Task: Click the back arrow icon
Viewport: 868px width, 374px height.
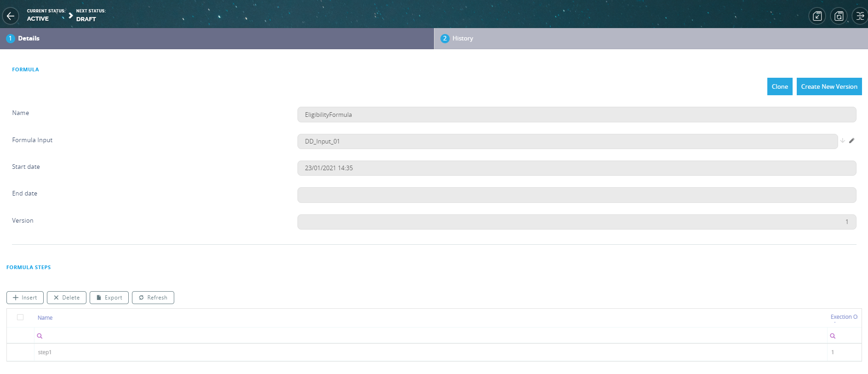Action: (11, 16)
